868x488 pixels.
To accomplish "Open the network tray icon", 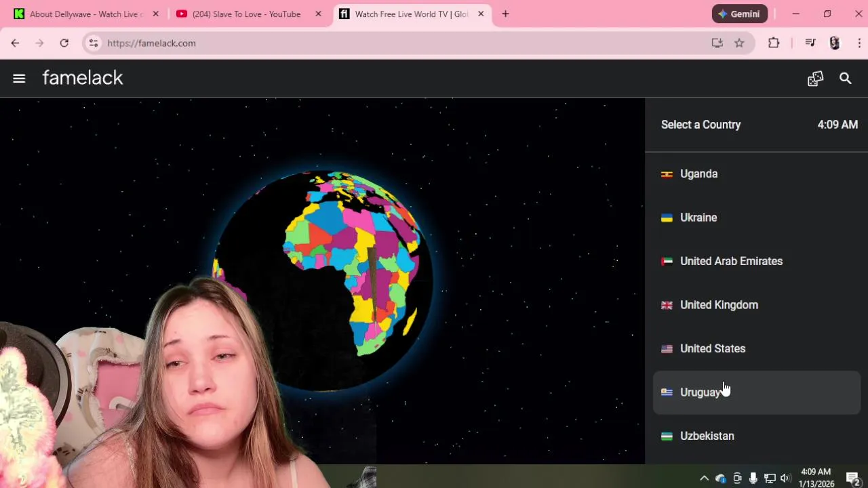I will pyautogui.click(x=770, y=478).
